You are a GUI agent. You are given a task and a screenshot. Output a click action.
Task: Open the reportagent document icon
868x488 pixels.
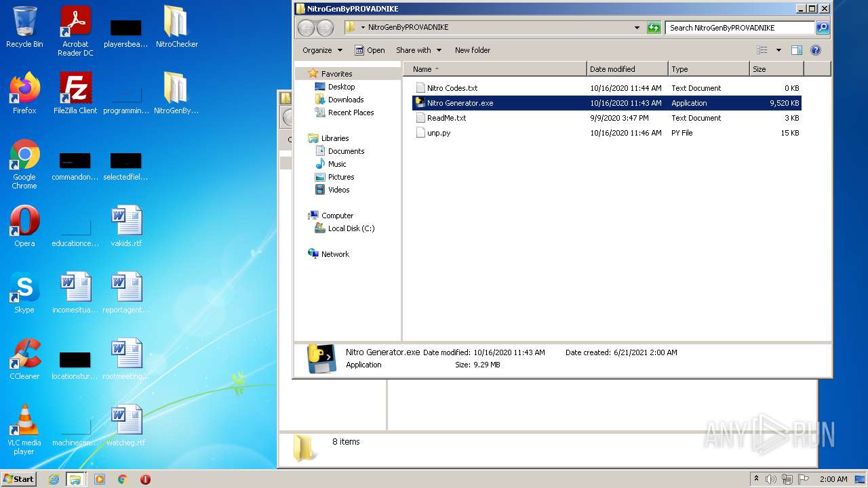[126, 293]
